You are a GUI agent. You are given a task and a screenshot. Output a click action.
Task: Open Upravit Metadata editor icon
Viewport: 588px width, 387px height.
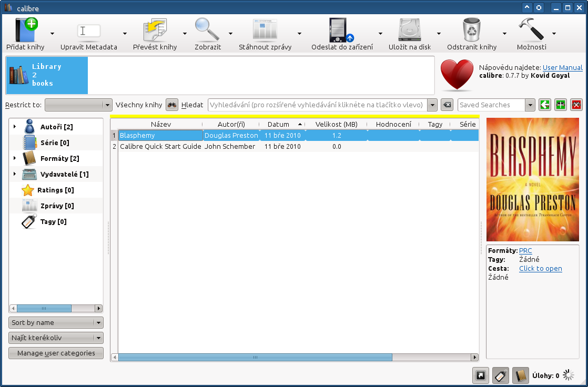click(x=89, y=30)
